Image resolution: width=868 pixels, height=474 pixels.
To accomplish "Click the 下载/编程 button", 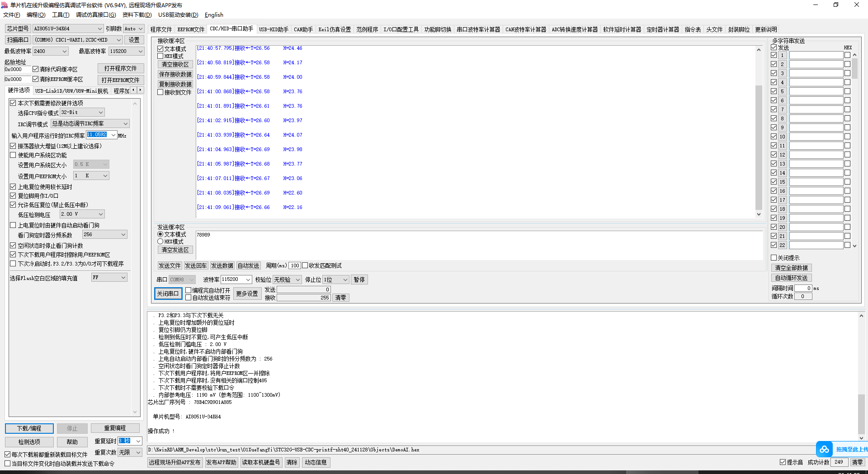I will 29,428.
